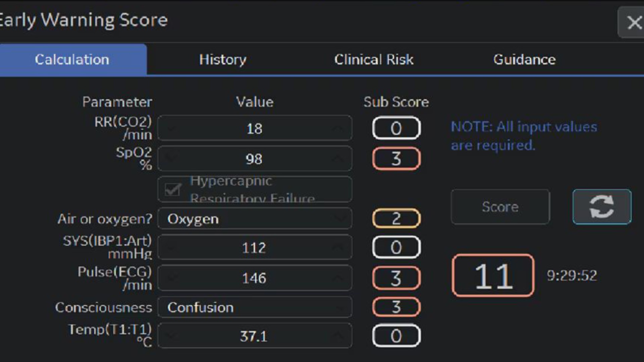Decrease the SpO2 percentage with down arrow

[172, 159]
